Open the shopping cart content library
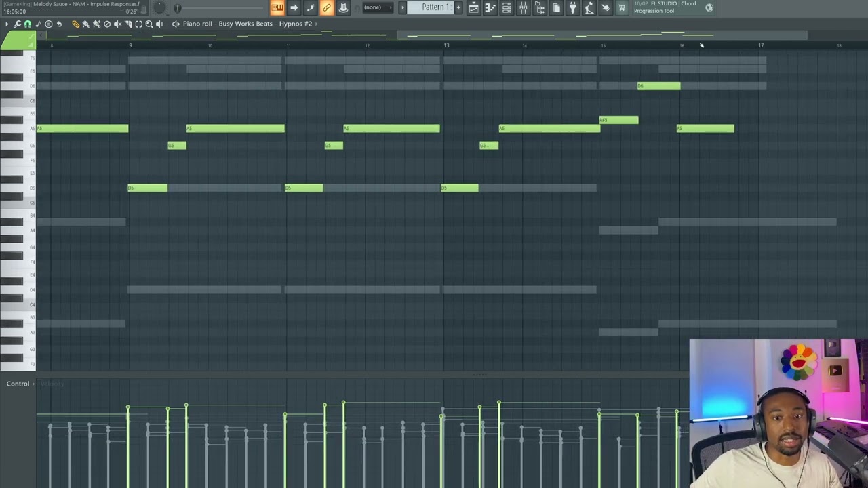The image size is (868, 488). coord(622,7)
